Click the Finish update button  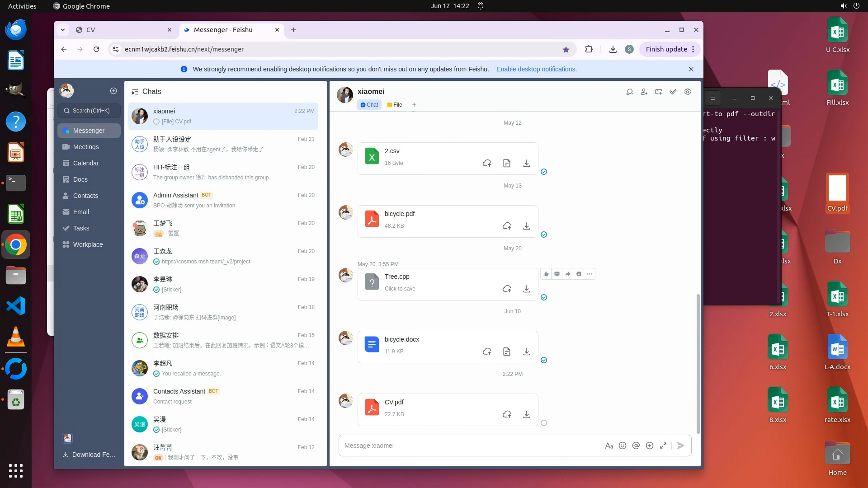666,49
